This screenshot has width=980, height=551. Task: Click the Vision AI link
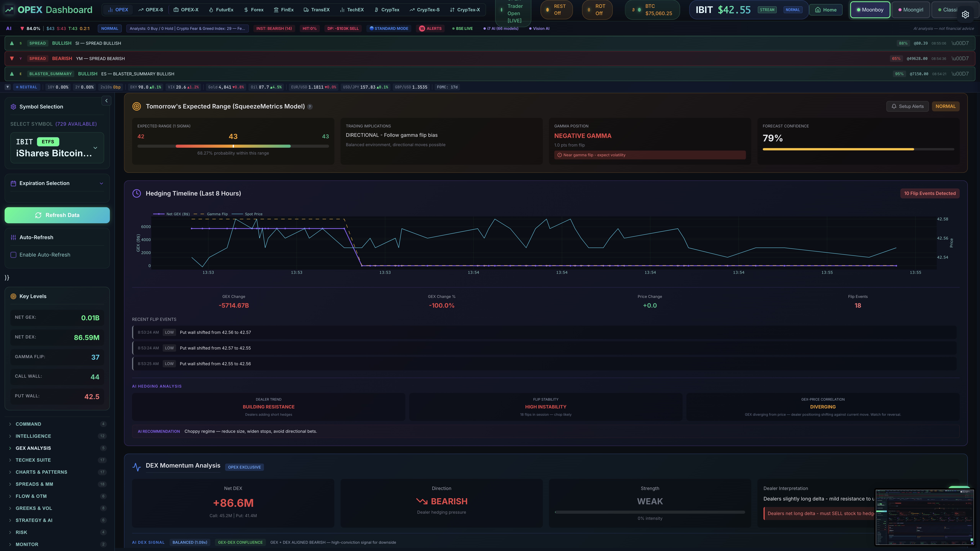click(539, 29)
